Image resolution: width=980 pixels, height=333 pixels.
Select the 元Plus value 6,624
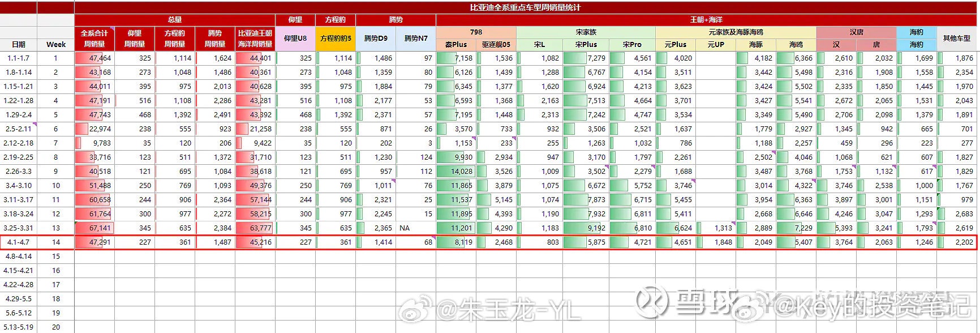pos(676,228)
